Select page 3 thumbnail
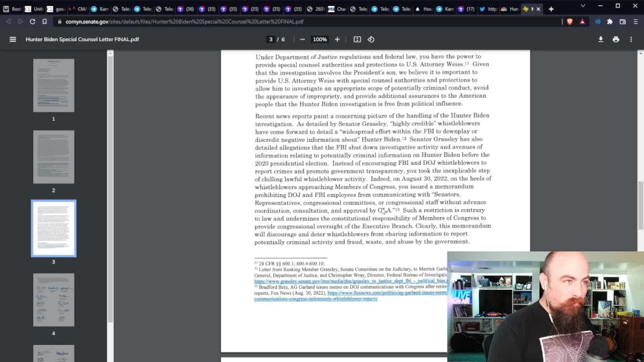The height and width of the screenshot is (362, 644). click(x=53, y=228)
